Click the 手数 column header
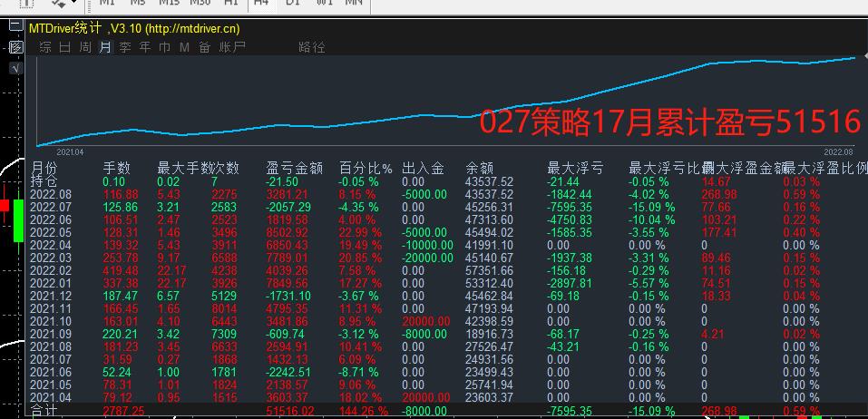Image resolution: width=868 pixels, height=419 pixels. (x=116, y=168)
